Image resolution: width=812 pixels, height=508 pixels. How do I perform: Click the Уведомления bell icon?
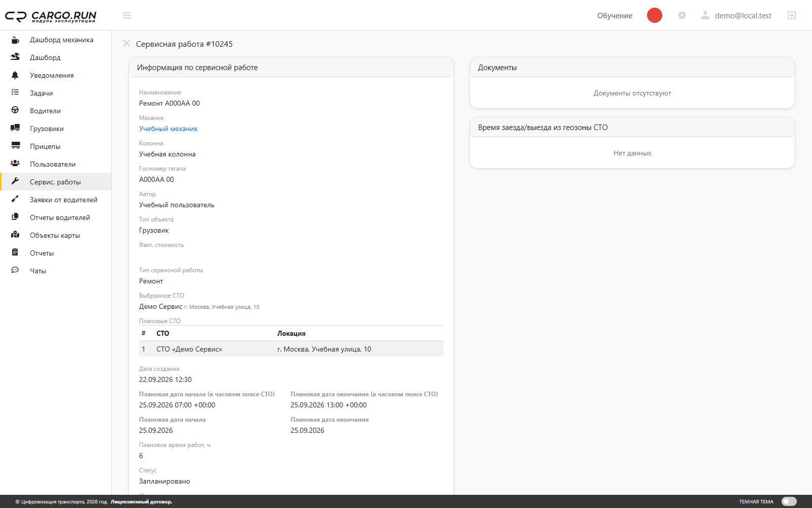coord(15,75)
